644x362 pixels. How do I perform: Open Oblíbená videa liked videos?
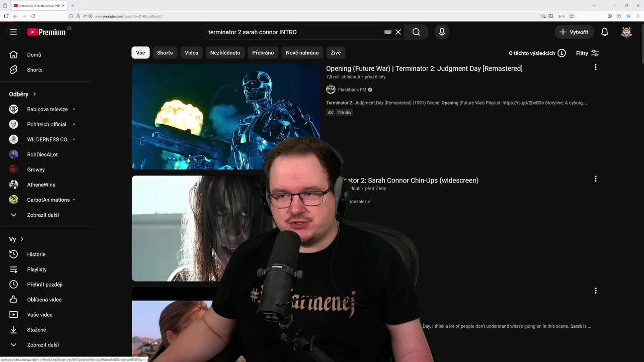pyautogui.click(x=45, y=300)
